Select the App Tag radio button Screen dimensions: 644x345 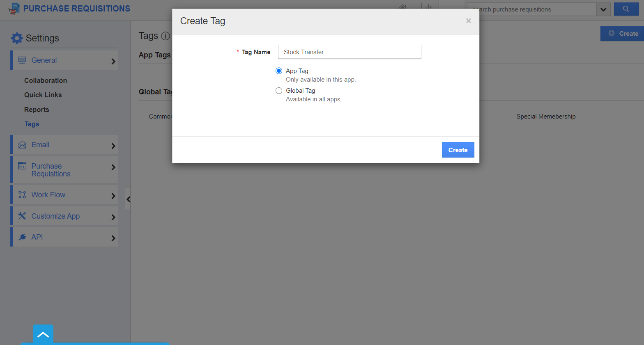279,71
